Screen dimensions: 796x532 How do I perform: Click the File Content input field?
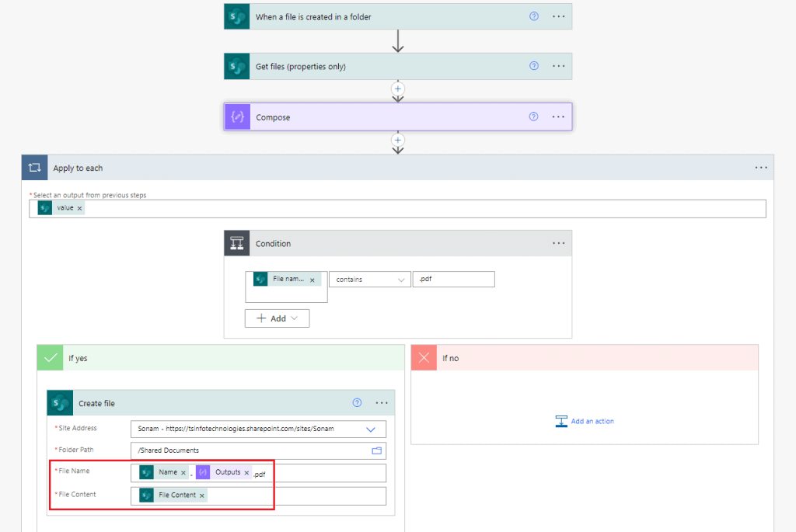pyautogui.click(x=258, y=495)
